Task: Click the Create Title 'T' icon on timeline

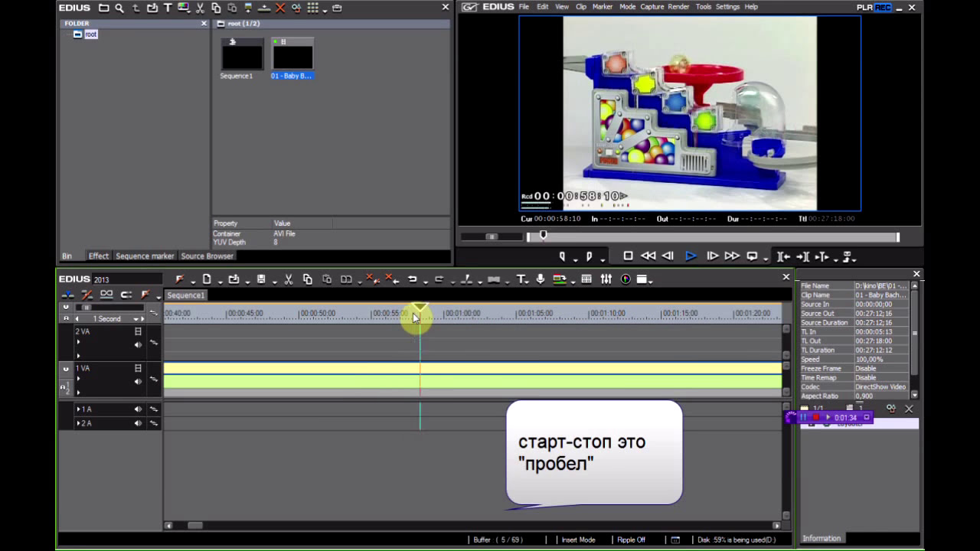Action: coord(521,279)
